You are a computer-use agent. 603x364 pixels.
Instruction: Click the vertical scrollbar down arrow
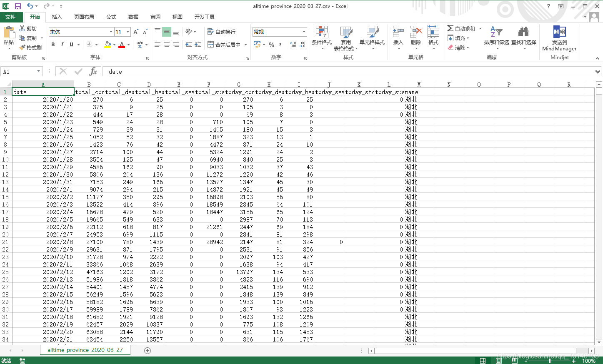click(599, 342)
